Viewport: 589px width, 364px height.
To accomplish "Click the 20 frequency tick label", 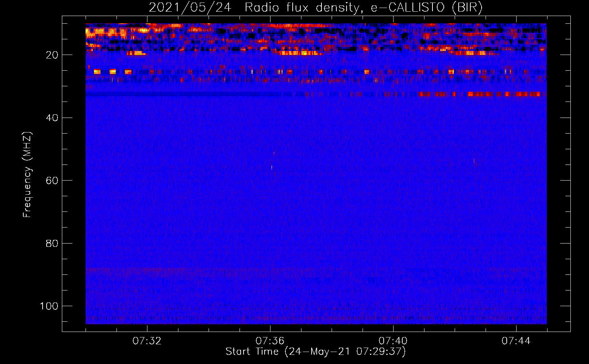I will 52,55.
